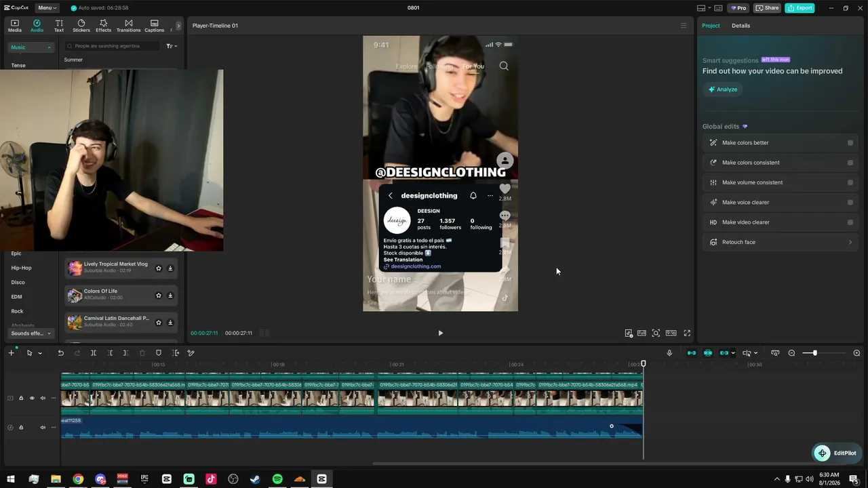Click the timeline zoom slider
The width and height of the screenshot is (868, 488).
[823, 353]
